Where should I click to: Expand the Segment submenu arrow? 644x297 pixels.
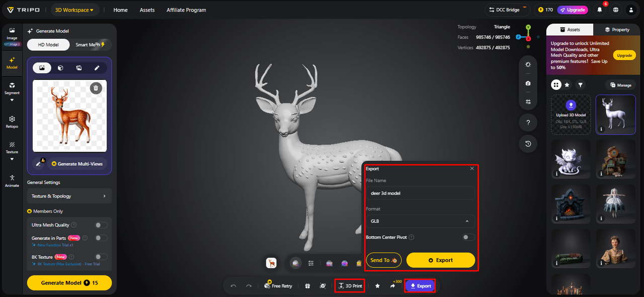pyautogui.click(x=12, y=100)
